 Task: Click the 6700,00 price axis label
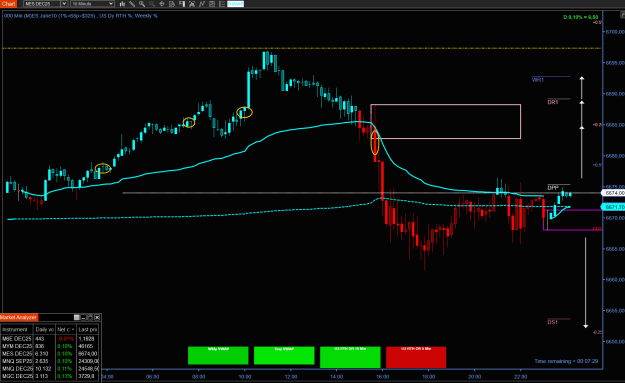click(615, 31)
